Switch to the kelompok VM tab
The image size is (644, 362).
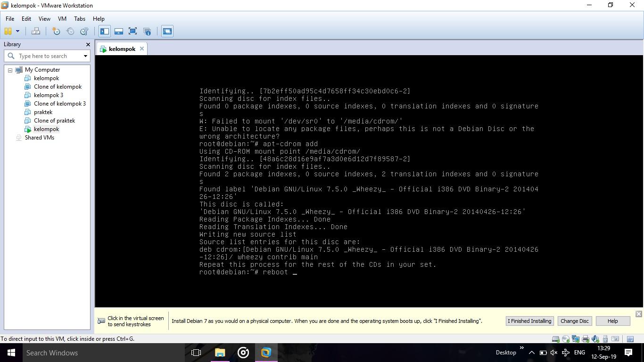tap(122, 49)
